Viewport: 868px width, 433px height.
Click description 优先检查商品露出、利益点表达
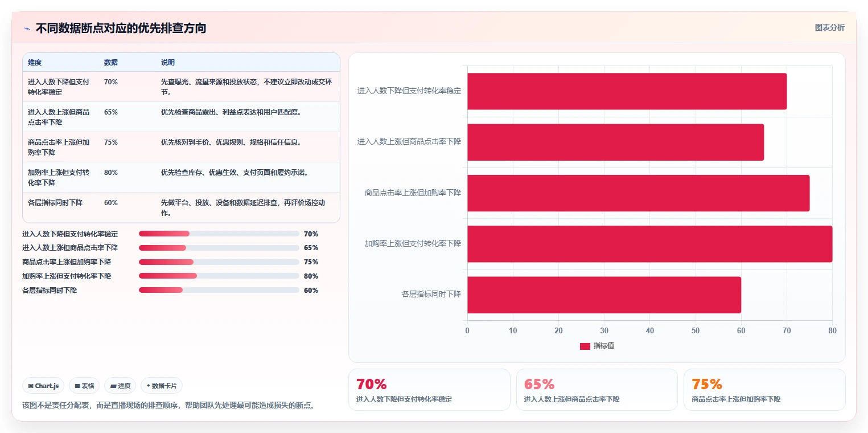coord(231,112)
